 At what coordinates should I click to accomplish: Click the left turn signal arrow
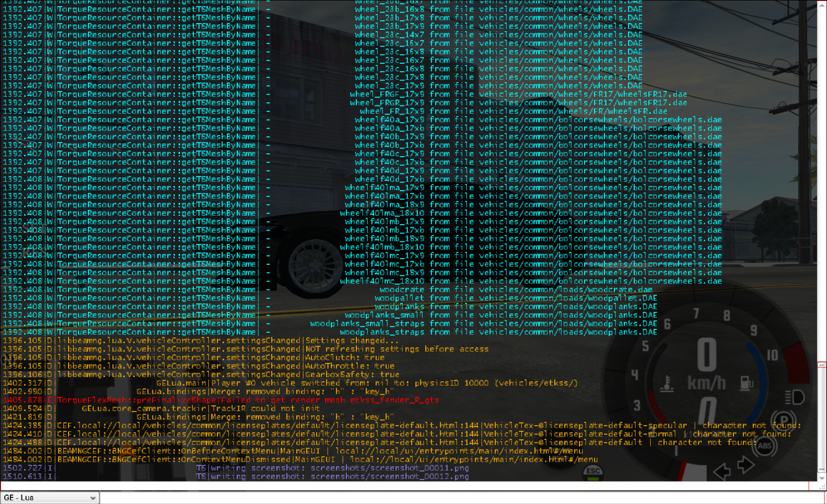pos(722,472)
